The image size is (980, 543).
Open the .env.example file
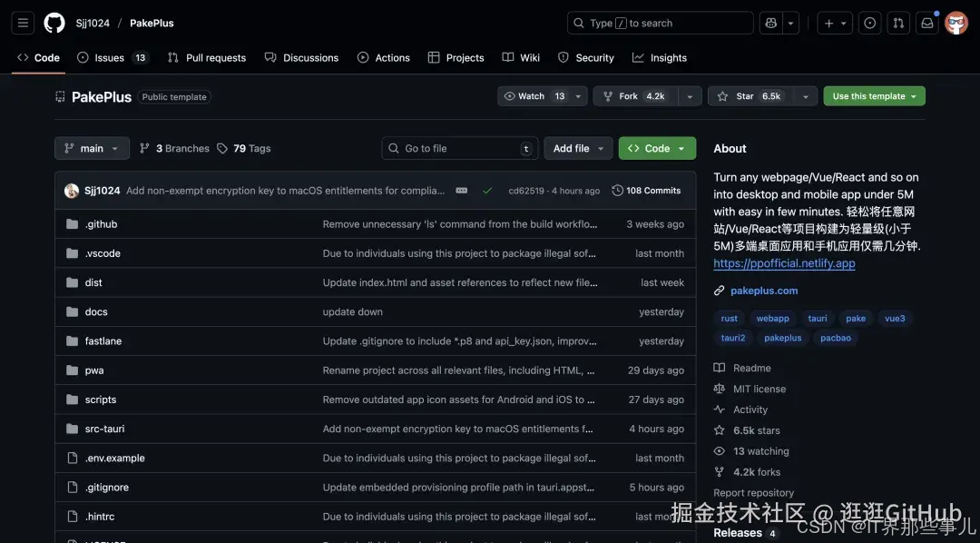(115, 458)
